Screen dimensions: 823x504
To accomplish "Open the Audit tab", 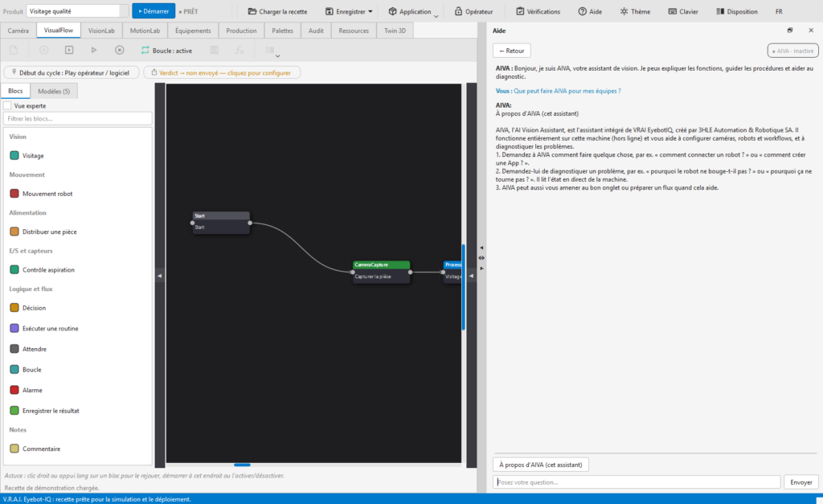I will pos(315,31).
